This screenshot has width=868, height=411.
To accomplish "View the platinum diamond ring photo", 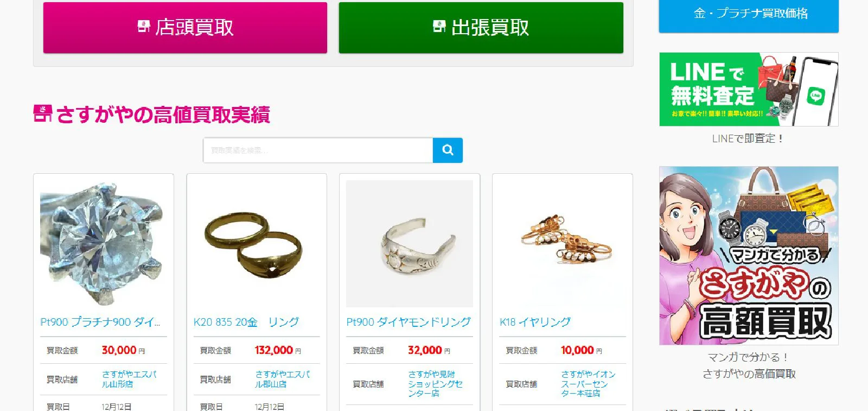I will point(103,244).
